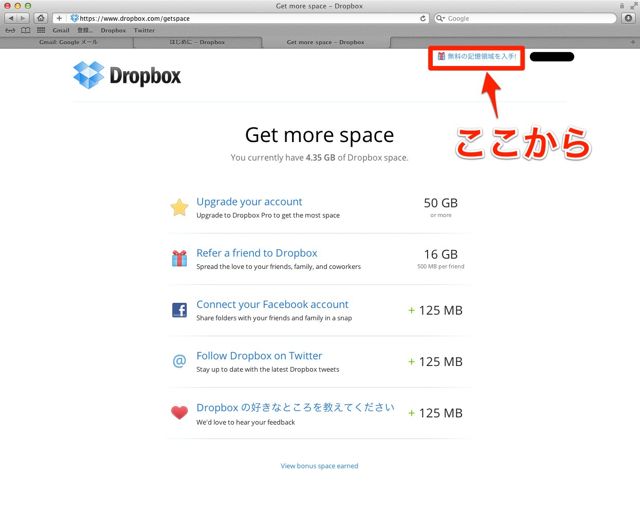
Task: Add bookmark with the plus button
Action: coord(59,18)
